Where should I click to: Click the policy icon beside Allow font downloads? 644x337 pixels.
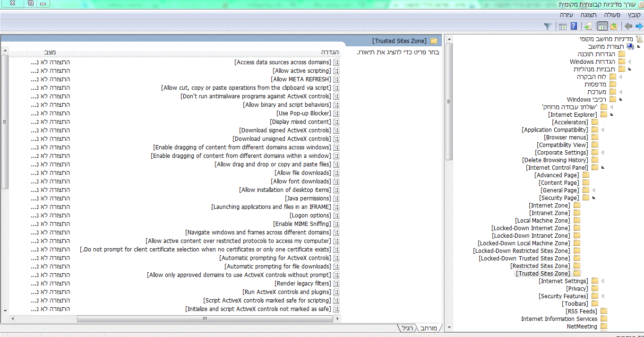click(336, 181)
